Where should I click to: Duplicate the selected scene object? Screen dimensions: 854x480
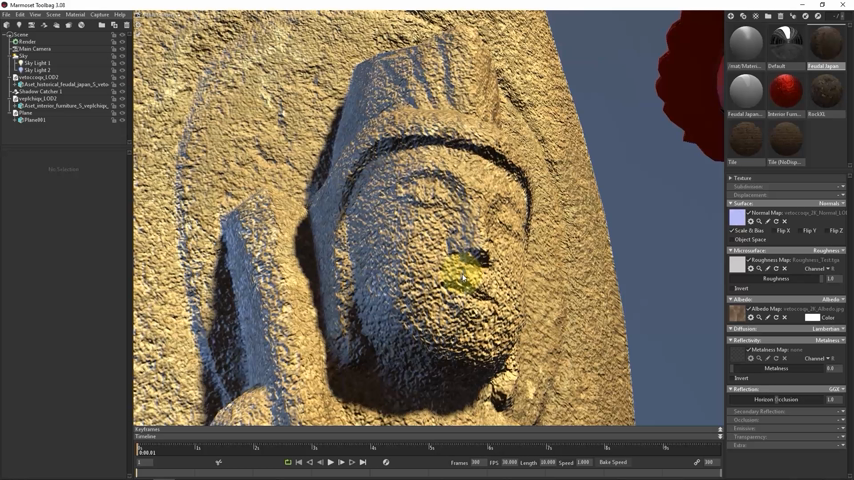114,25
